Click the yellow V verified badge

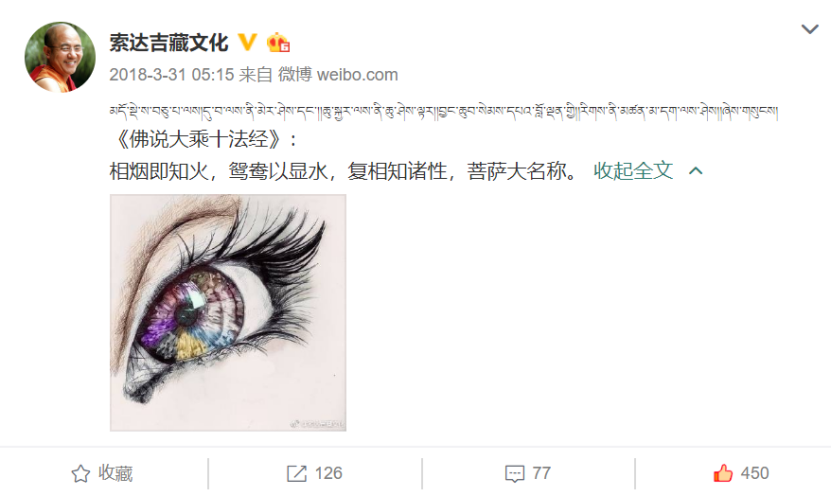247,42
